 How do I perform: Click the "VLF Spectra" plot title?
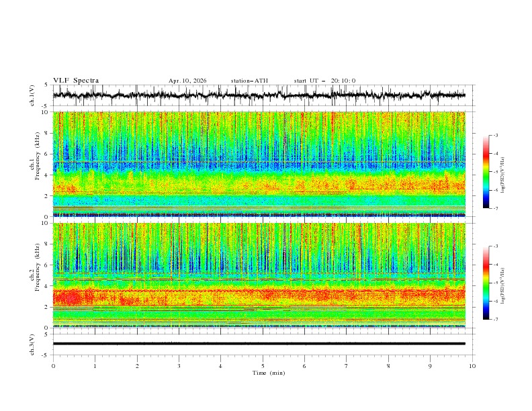76,81
